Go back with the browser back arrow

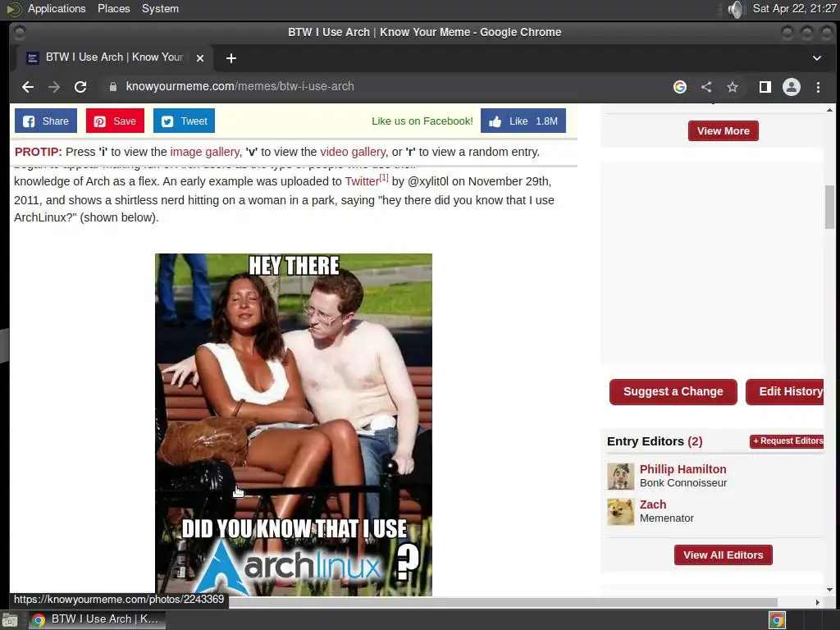point(28,87)
